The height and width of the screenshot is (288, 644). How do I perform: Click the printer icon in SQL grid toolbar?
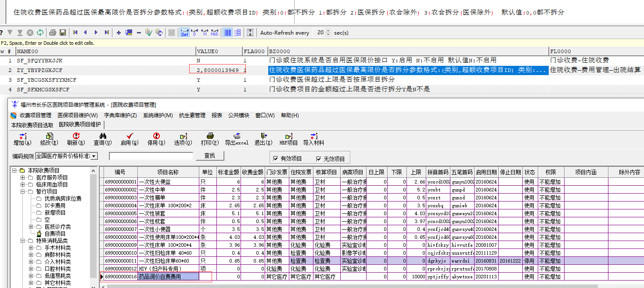(x=53, y=32)
